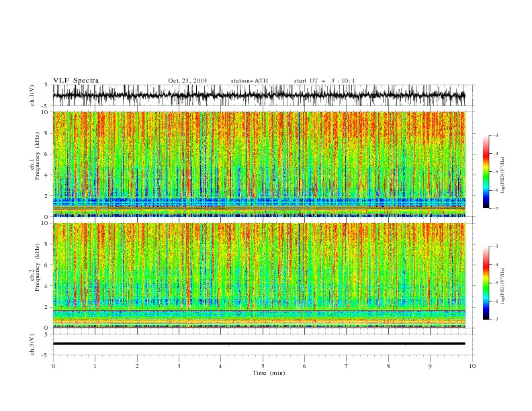Click the "-7" value on ch.1 colorbar
532x411 pixels.
(496, 208)
